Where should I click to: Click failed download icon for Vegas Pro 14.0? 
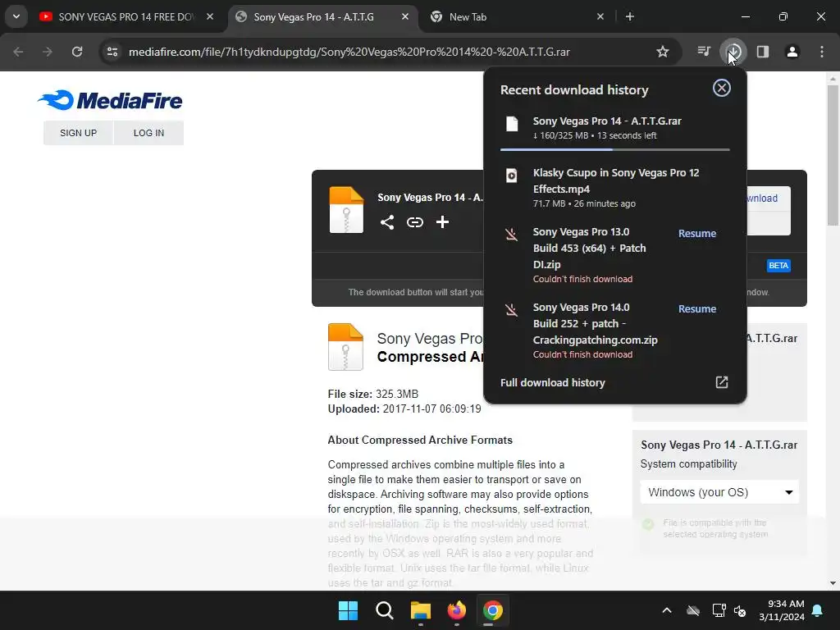tap(512, 310)
